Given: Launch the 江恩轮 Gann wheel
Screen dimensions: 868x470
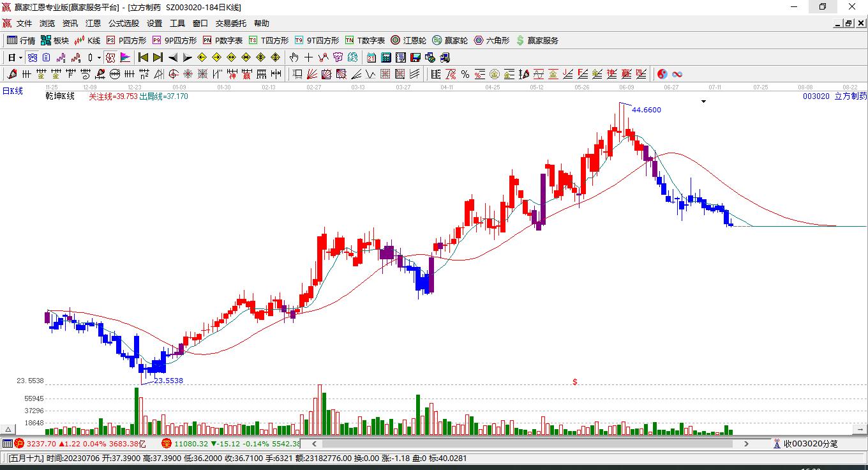Looking at the screenshot, I should tap(408, 40).
